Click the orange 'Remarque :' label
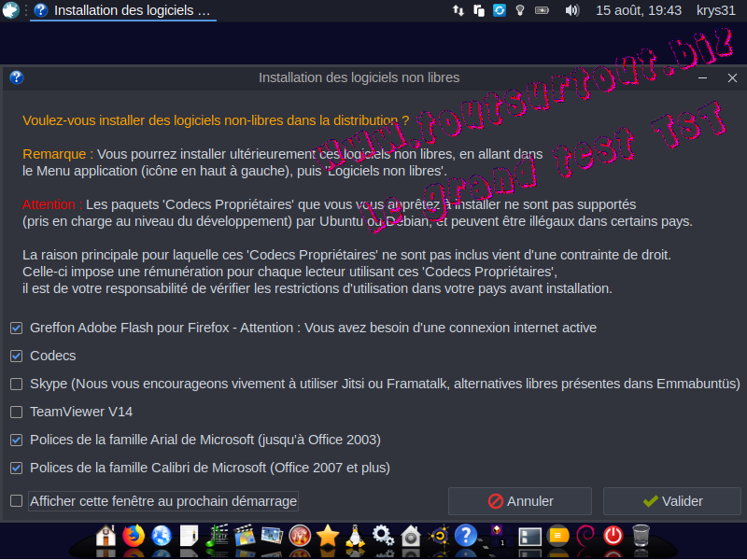Viewport: 747px width, 560px height. point(58,154)
